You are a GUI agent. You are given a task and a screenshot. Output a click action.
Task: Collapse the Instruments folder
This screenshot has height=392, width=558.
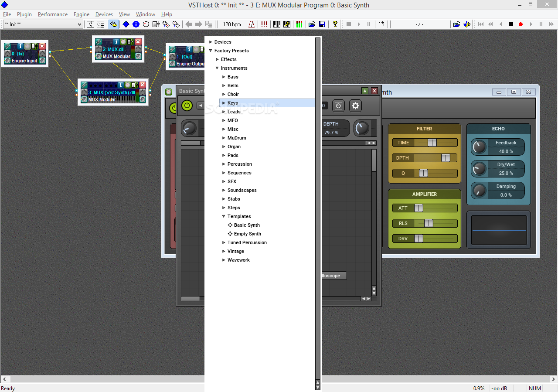coord(217,68)
